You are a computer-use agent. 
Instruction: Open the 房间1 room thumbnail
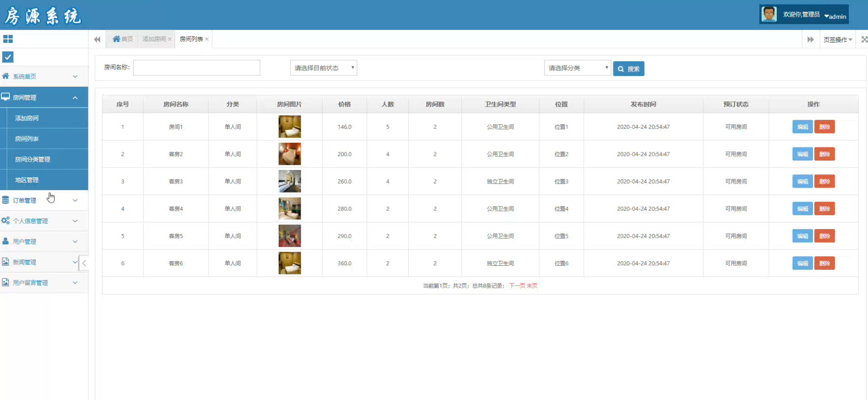[289, 127]
